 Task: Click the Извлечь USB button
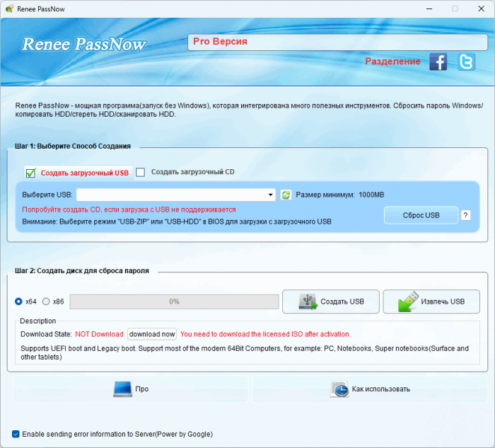click(431, 301)
